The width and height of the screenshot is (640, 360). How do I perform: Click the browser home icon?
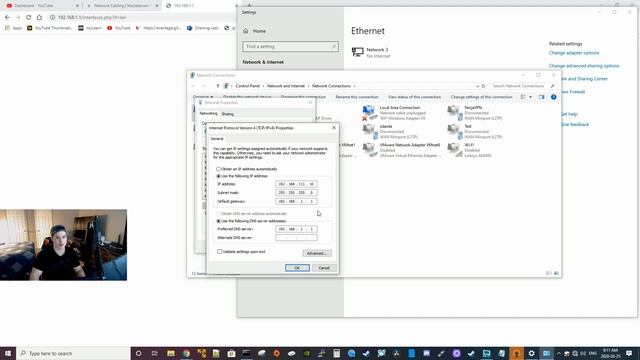[x=39, y=18]
